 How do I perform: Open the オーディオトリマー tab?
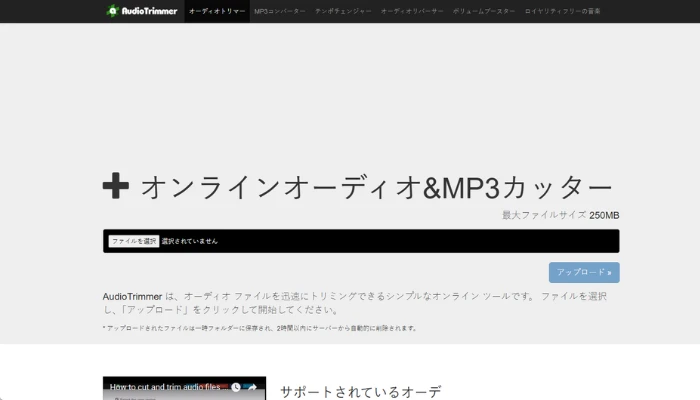click(x=217, y=11)
